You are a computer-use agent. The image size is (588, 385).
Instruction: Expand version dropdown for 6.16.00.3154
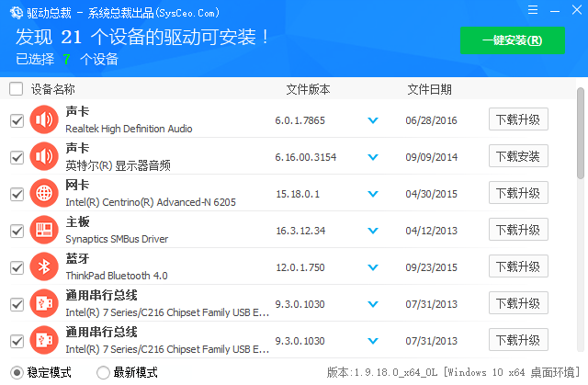click(373, 157)
